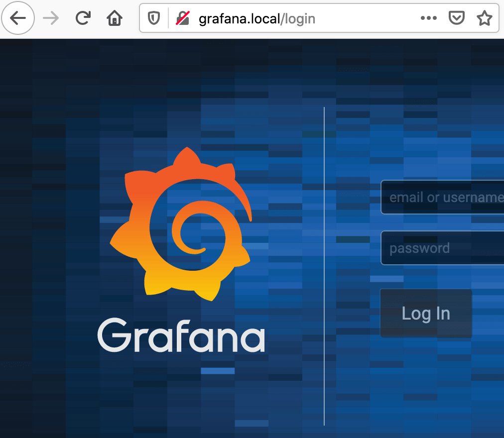Open page actions three-dot menu
The height and width of the screenshot is (438, 504).
[428, 18]
